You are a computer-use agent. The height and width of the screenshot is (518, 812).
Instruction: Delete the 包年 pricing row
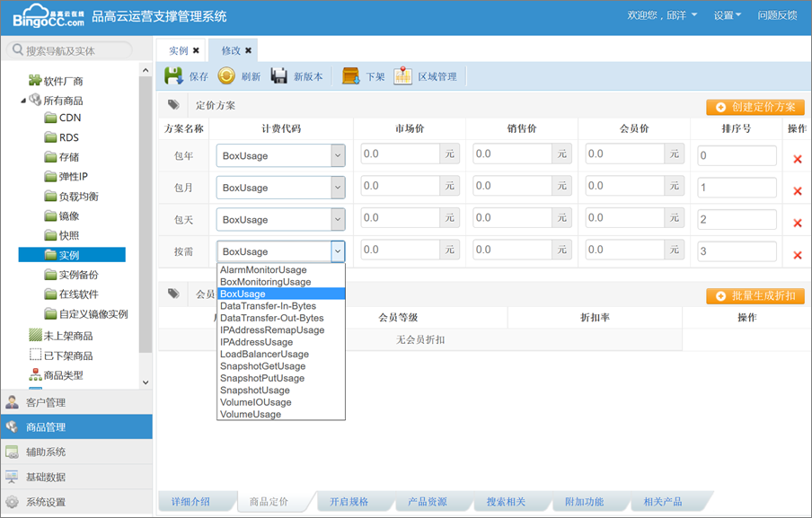[798, 159]
